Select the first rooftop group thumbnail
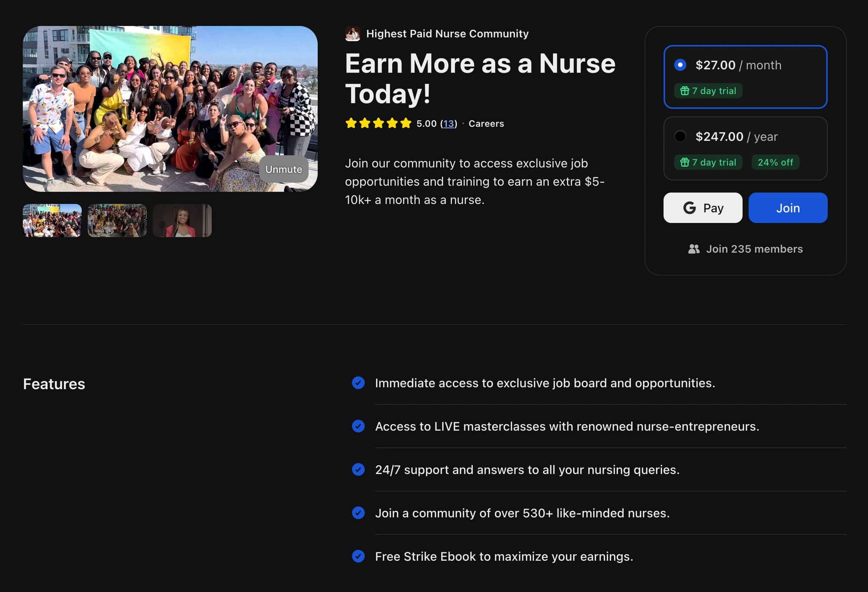The image size is (868, 592). click(52, 221)
